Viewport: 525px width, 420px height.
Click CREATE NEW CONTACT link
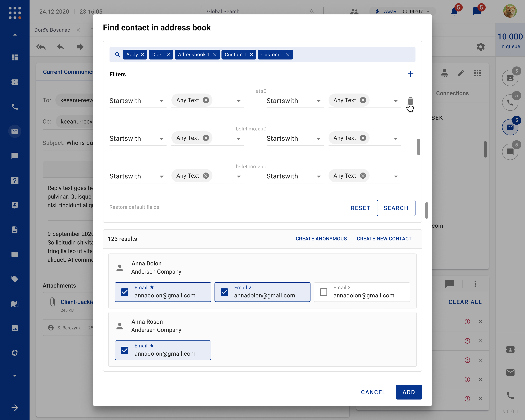(384, 239)
